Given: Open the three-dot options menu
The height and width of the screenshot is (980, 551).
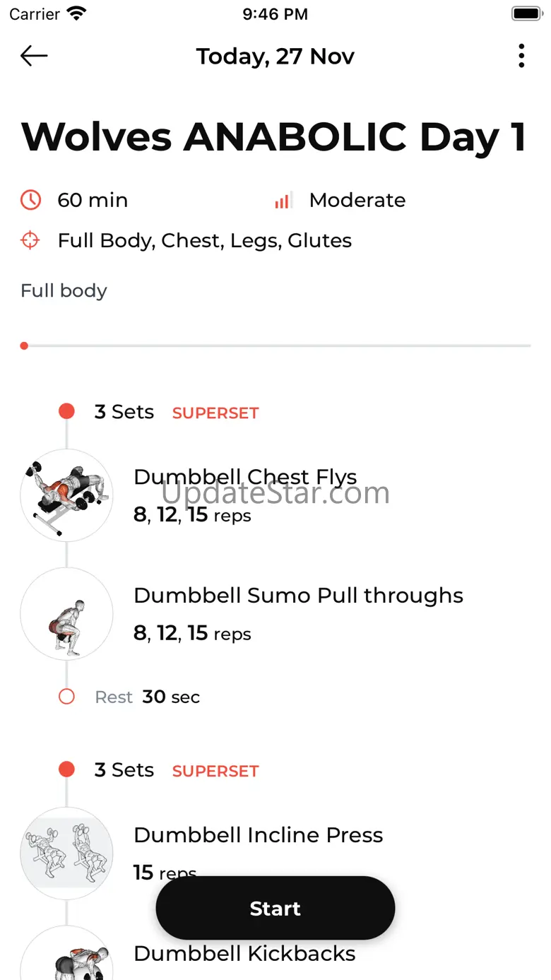Looking at the screenshot, I should point(521,56).
